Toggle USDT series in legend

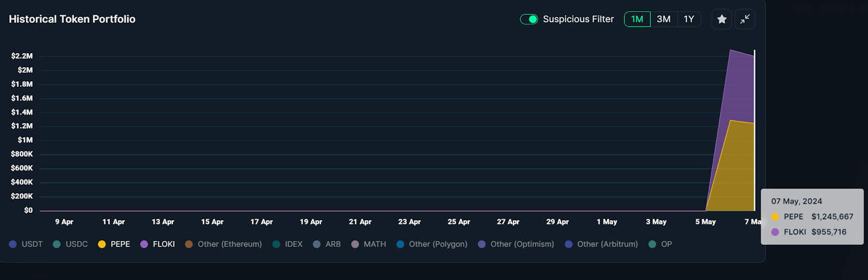coord(26,244)
